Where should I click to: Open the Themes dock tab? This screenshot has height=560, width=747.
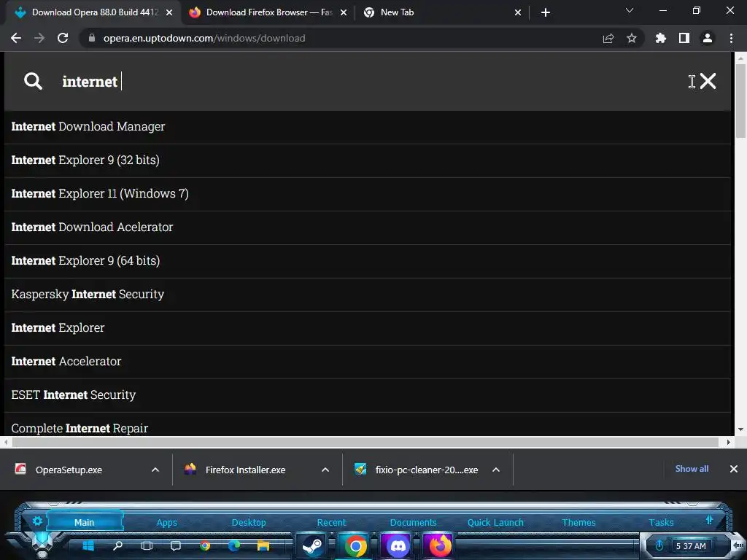pyautogui.click(x=578, y=522)
